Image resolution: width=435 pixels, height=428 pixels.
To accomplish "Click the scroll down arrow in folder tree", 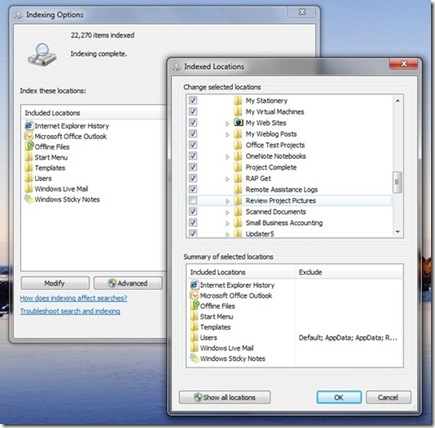I will point(397,231).
